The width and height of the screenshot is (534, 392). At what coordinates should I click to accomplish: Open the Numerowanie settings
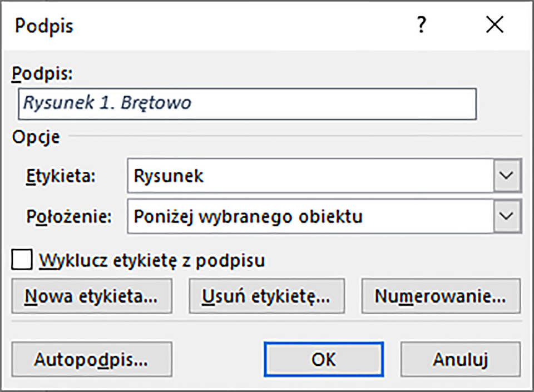[x=441, y=296]
